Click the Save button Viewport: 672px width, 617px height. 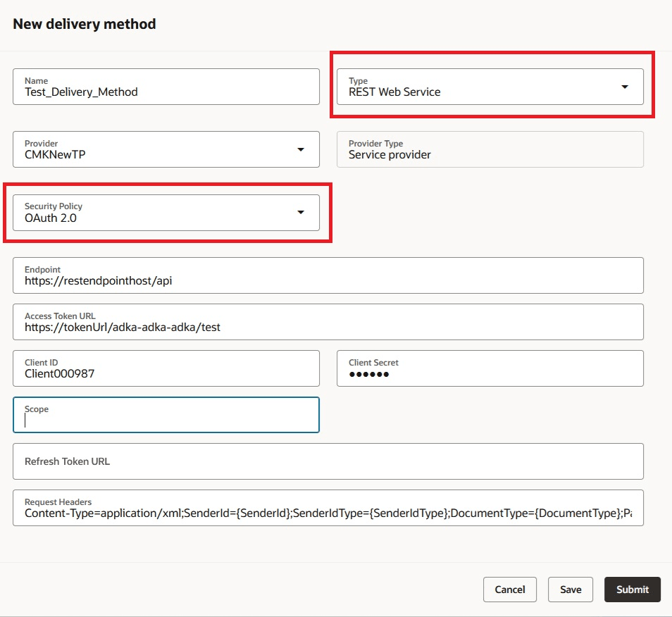(x=570, y=590)
